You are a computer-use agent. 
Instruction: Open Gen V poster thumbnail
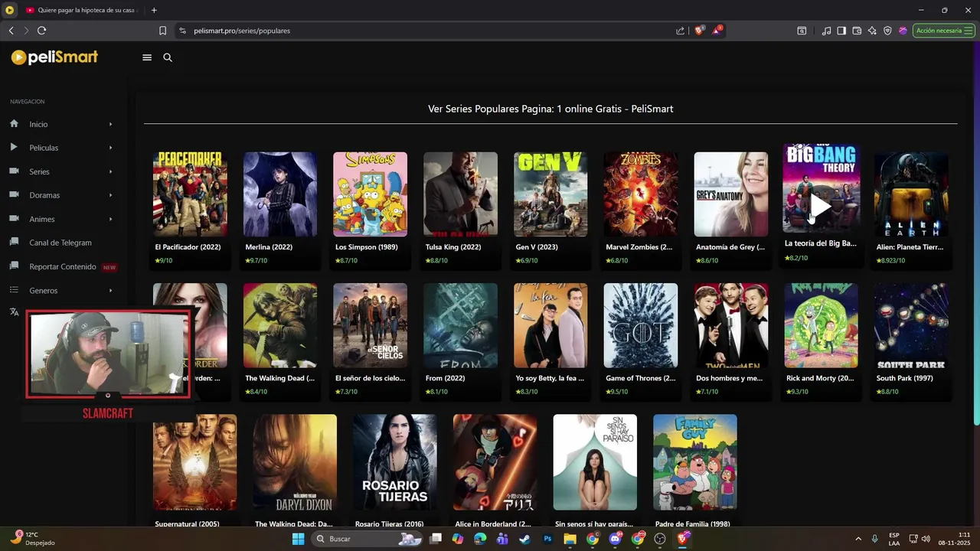click(x=550, y=194)
